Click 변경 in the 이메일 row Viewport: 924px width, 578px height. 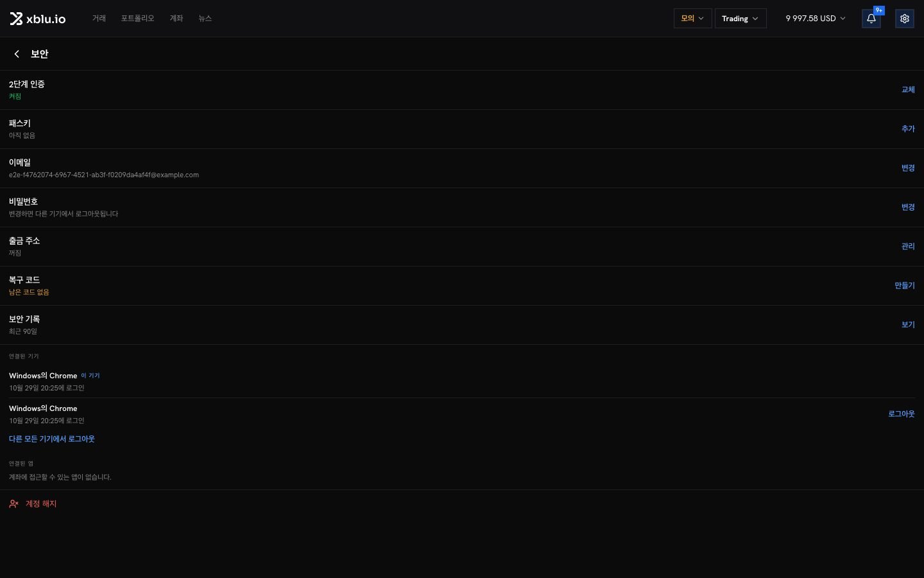(908, 168)
